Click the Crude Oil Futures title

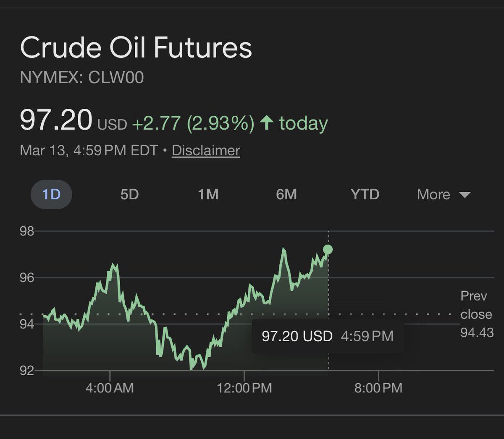point(136,47)
